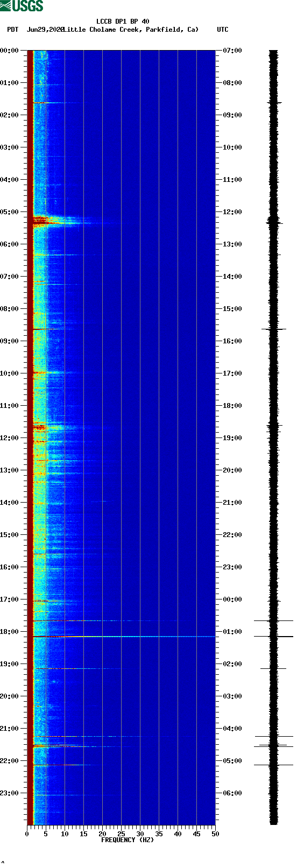Click the 06:00 UTC time label
Image resolution: width=297 pixels, height=868 pixels.
click(x=232, y=793)
